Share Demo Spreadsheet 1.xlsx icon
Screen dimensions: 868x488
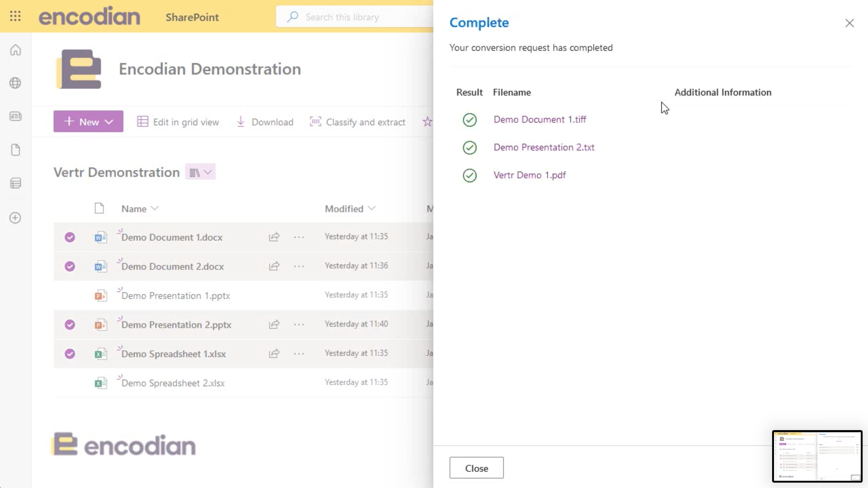pyautogui.click(x=274, y=353)
